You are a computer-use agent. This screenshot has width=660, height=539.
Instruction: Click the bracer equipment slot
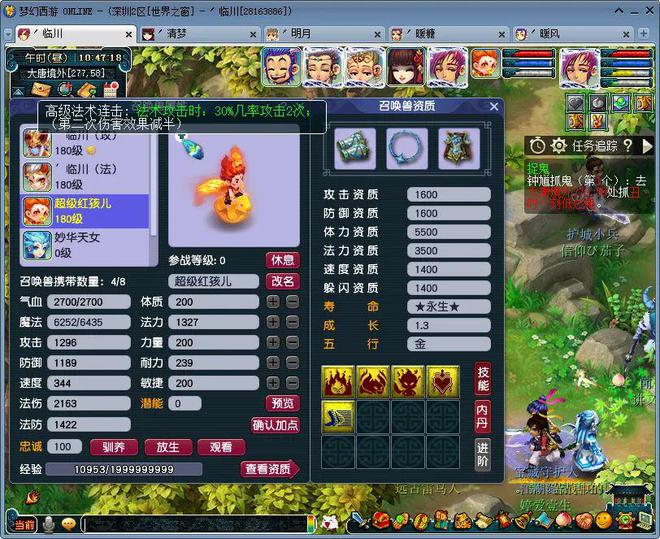click(x=355, y=149)
